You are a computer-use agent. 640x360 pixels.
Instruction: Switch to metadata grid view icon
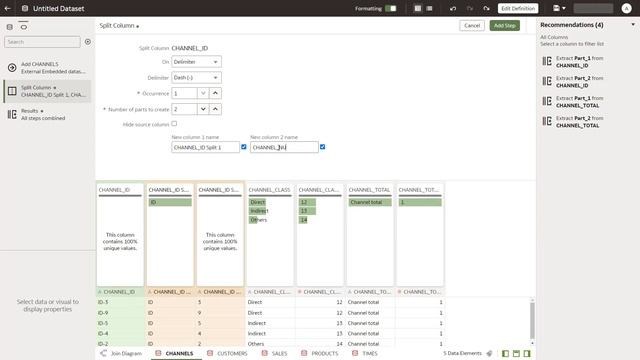418,8
